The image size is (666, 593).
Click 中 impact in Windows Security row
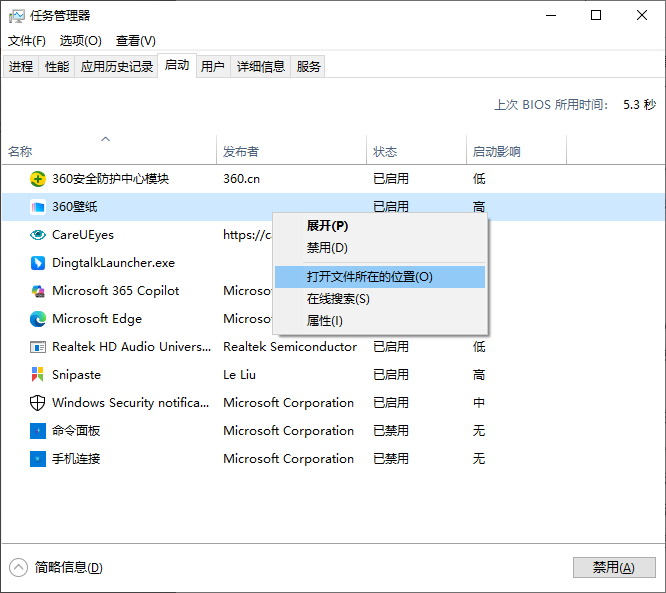coord(479,403)
